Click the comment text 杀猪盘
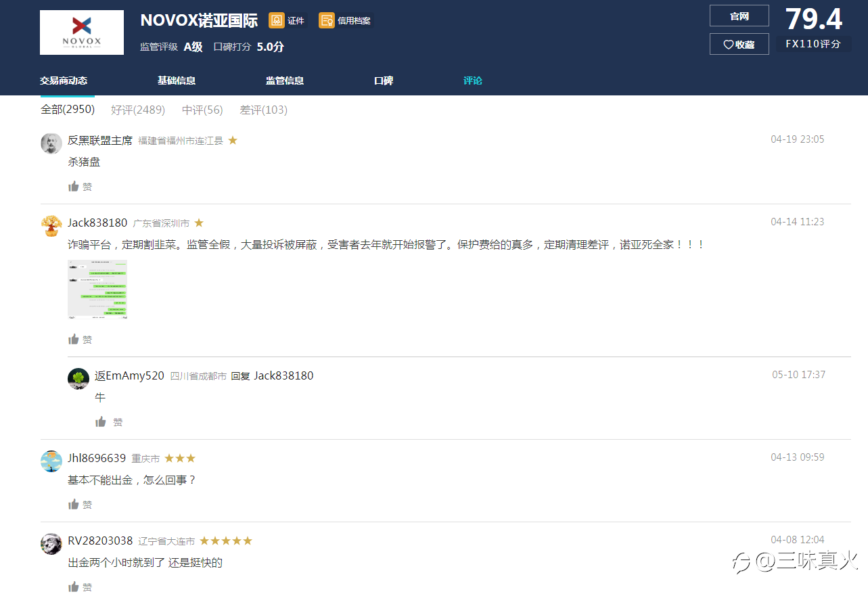868x596 pixels. click(84, 162)
